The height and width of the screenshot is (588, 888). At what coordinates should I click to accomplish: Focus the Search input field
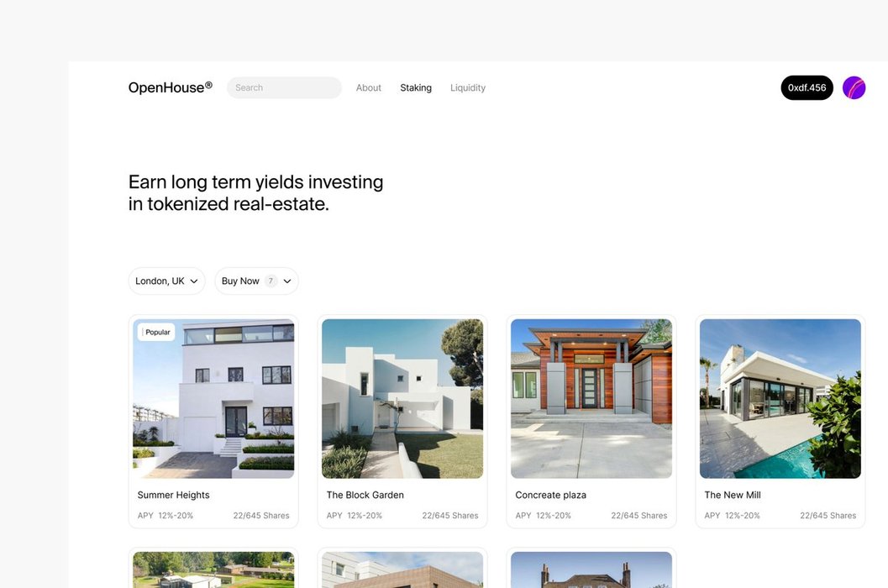pyautogui.click(x=284, y=88)
